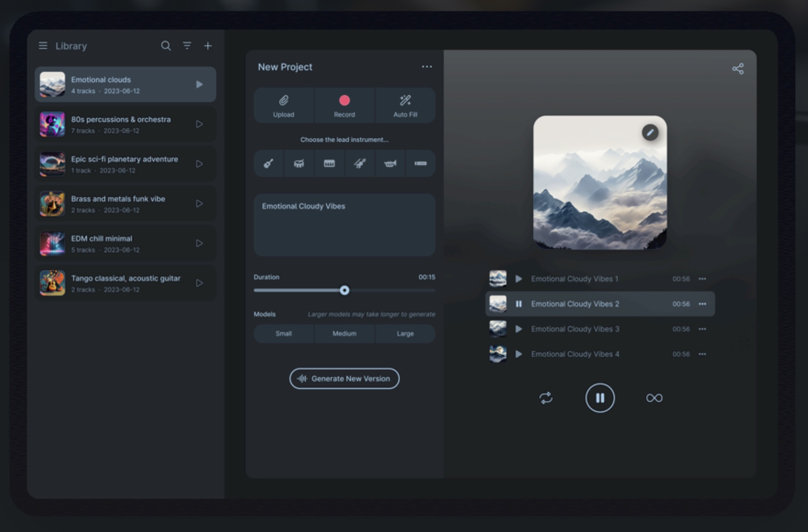The height and width of the screenshot is (532, 808).
Task: Select EDM chill minimal in library
Action: [125, 243]
